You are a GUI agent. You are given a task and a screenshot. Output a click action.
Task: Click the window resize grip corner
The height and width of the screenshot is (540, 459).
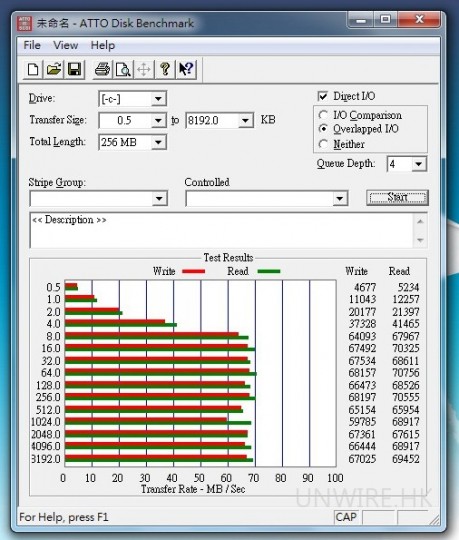tap(435, 519)
